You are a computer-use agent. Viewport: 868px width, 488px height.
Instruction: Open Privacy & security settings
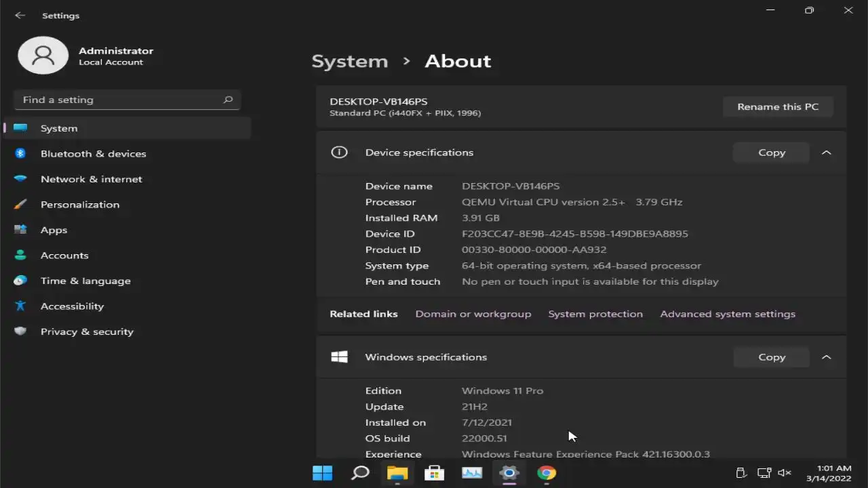tap(127, 331)
